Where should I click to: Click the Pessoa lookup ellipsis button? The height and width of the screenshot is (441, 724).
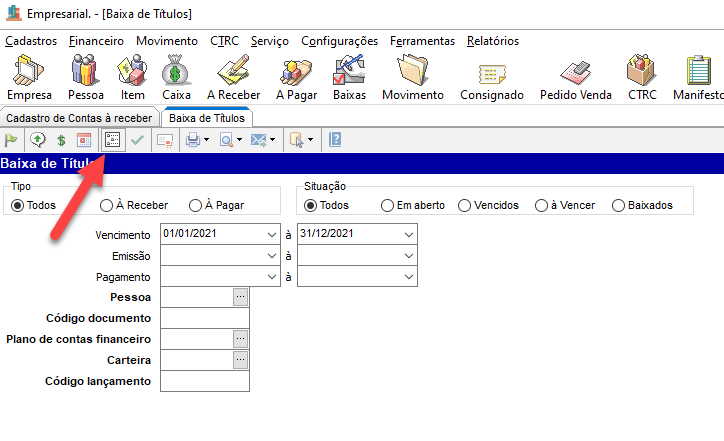click(x=240, y=297)
